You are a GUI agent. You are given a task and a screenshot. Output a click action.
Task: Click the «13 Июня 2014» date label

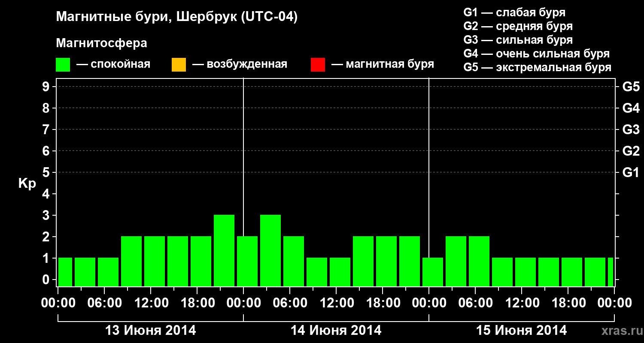pyautogui.click(x=151, y=331)
